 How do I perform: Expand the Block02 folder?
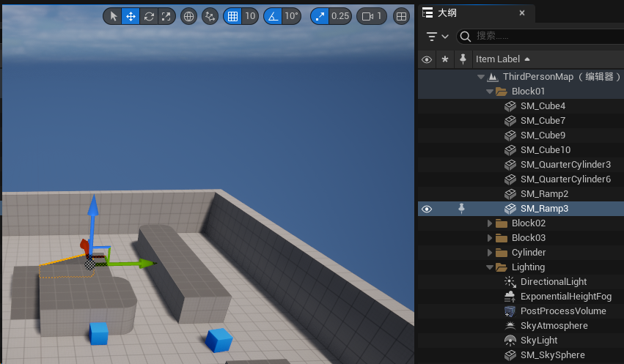pos(491,223)
